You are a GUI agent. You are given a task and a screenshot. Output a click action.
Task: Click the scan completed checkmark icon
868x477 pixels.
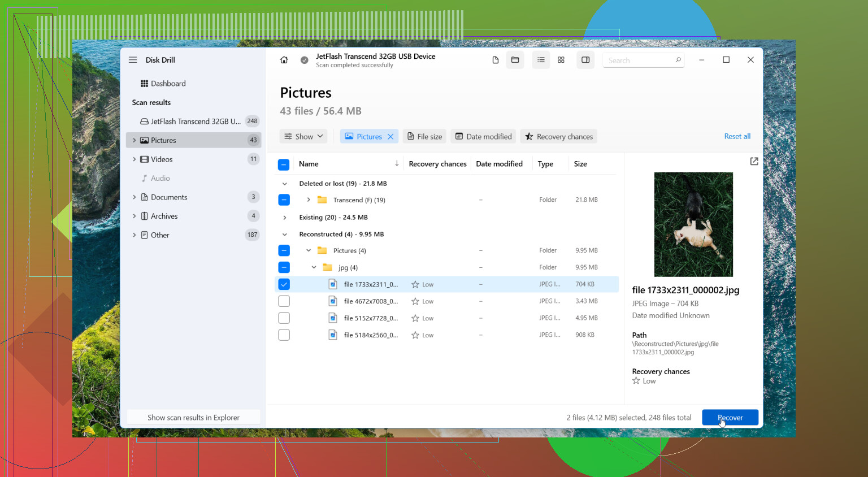(305, 60)
